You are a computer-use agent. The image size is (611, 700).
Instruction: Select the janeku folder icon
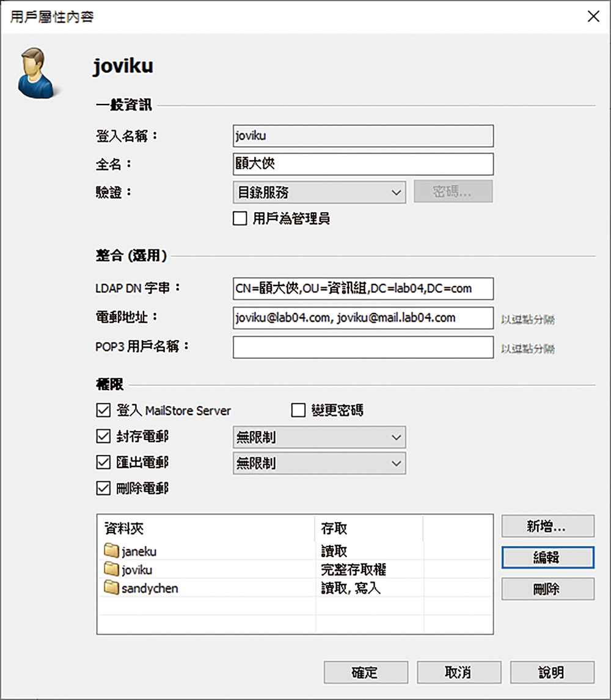pyautogui.click(x=111, y=550)
